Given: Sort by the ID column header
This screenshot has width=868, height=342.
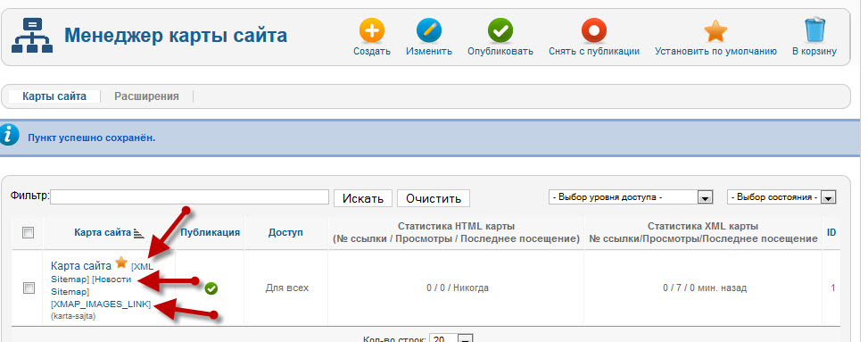Looking at the screenshot, I should 831,233.
